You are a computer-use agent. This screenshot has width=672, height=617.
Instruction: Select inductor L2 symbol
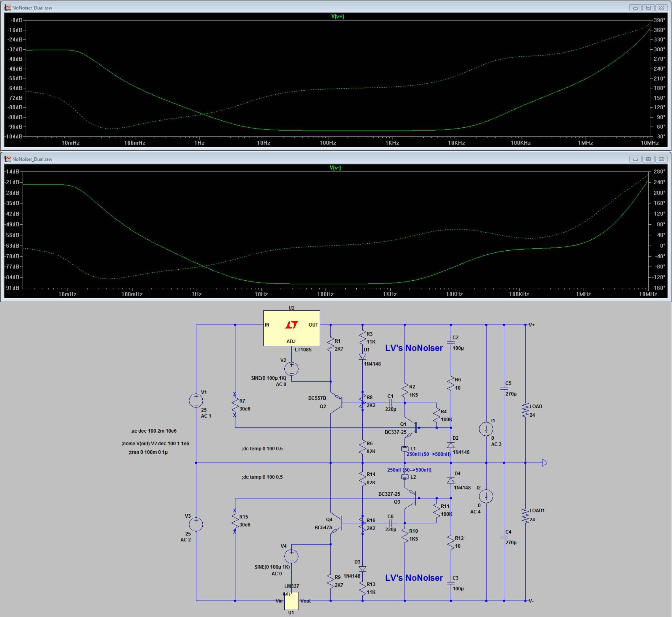coord(405,477)
